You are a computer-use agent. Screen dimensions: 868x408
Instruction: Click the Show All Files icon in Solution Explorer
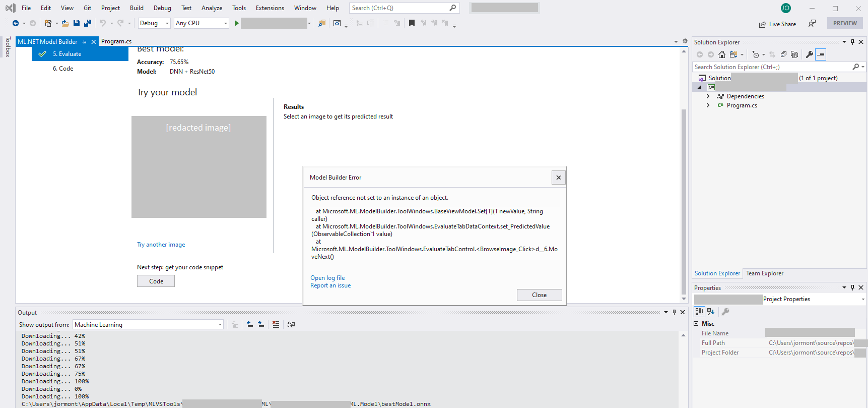pos(794,54)
